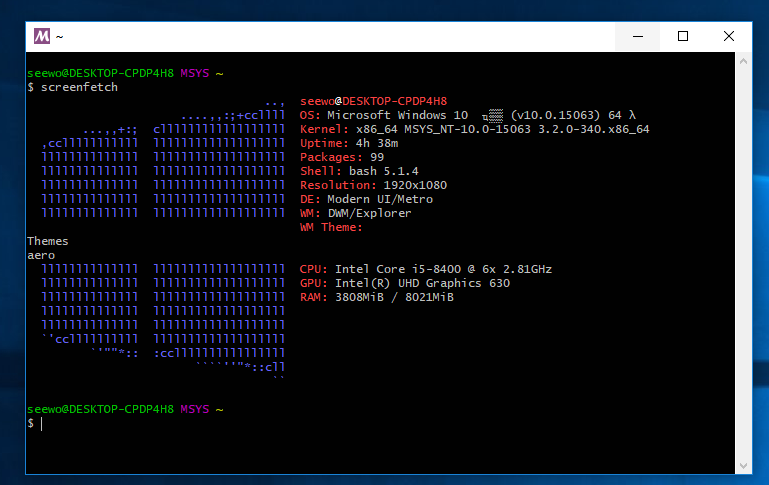Screen dimensions: 769x485
Task: Minimize the MSYS terminal window
Action: (638, 36)
